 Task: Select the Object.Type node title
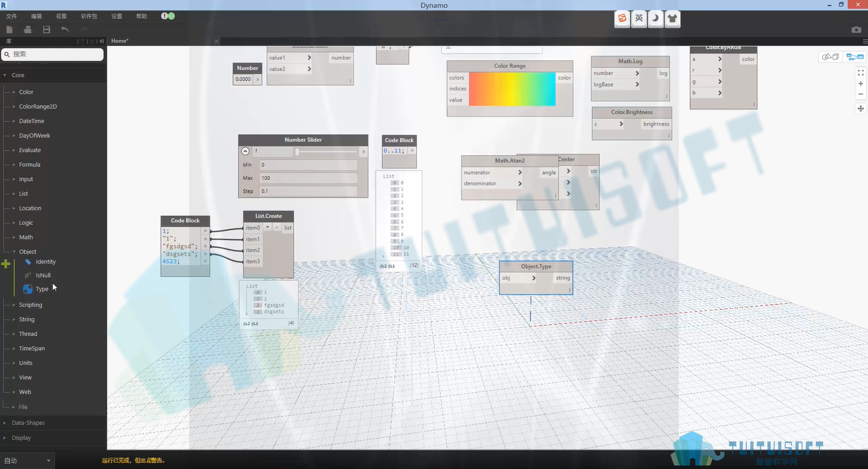(x=536, y=266)
